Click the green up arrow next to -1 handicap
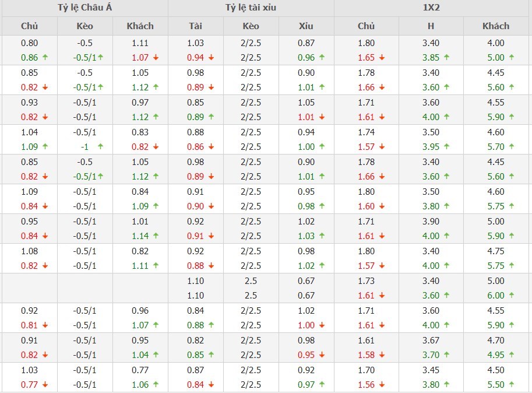Image resolution: width=532 pixels, height=393 pixels. [x=101, y=147]
